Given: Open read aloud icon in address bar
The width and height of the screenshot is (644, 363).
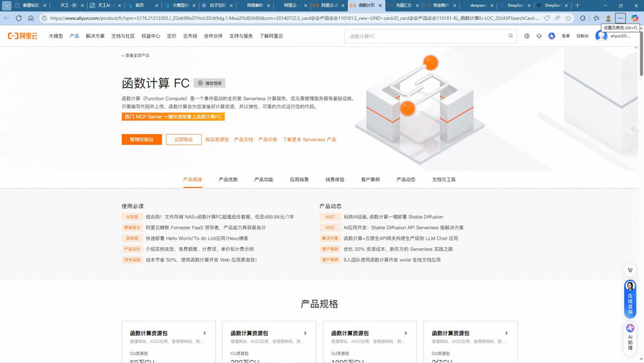Looking at the screenshot, I should tap(557, 18).
